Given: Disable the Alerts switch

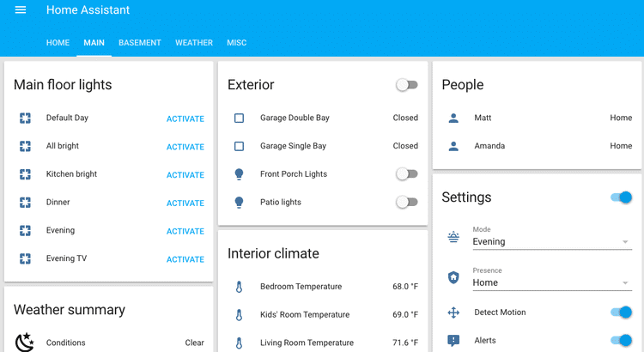Looking at the screenshot, I should point(622,341).
